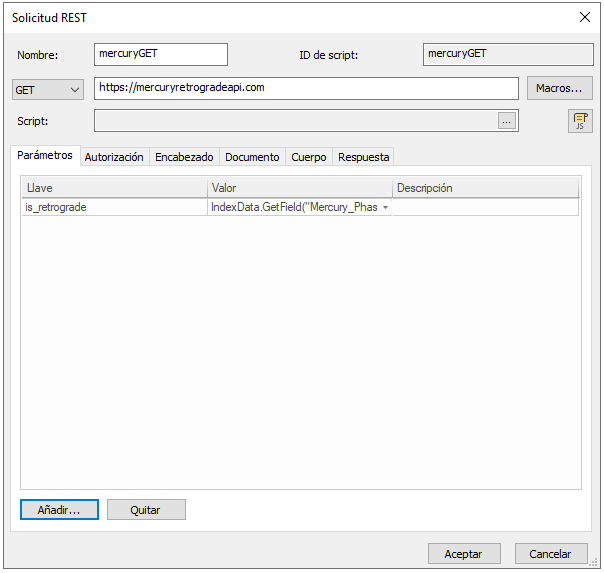View the Respuesta tab
This screenshot has height=573, width=604.
[364, 157]
